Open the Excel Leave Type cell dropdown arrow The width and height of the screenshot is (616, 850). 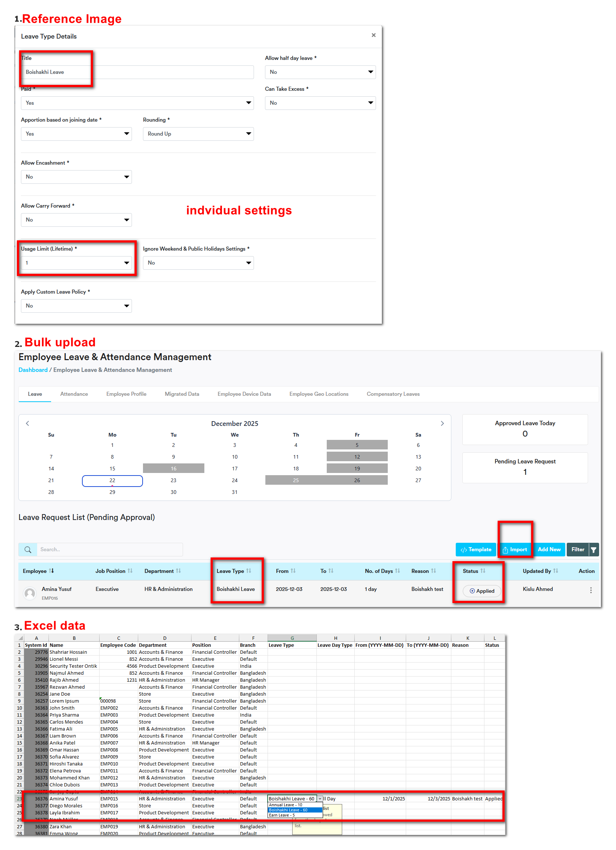pos(320,799)
